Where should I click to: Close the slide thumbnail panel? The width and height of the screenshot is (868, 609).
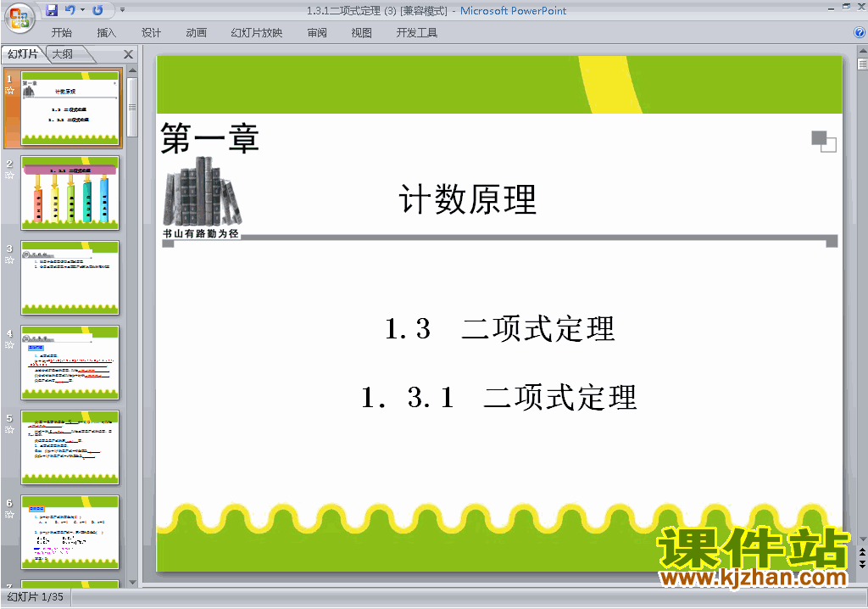click(129, 54)
